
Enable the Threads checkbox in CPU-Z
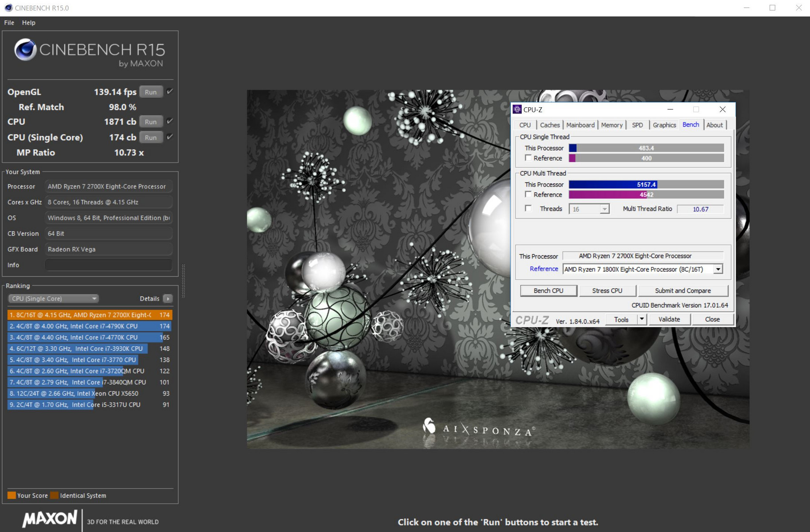[x=528, y=208]
